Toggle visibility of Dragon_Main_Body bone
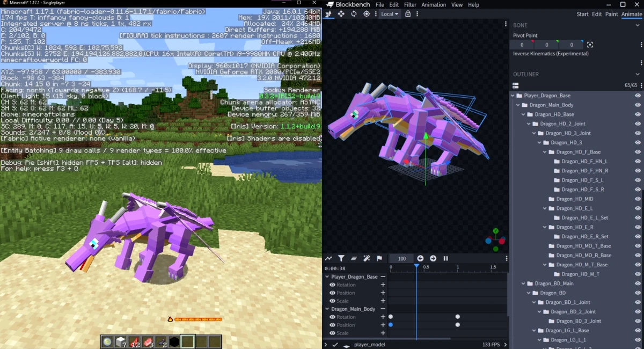This screenshot has height=349, width=644. click(639, 105)
